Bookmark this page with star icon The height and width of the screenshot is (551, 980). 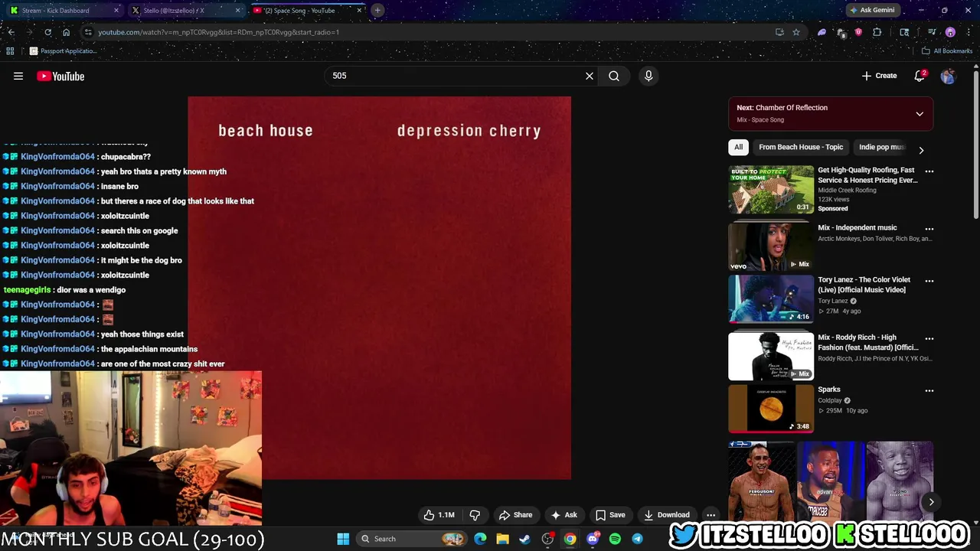[x=796, y=32]
